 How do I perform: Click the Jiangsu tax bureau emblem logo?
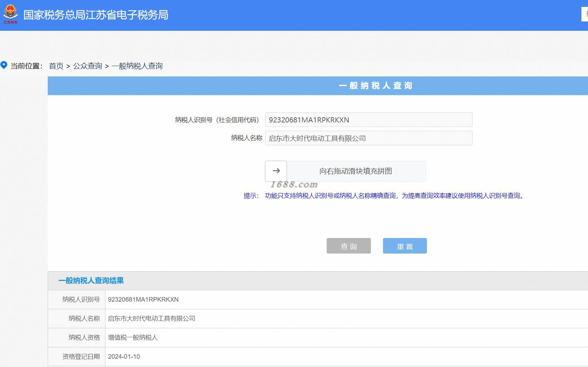click(10, 14)
